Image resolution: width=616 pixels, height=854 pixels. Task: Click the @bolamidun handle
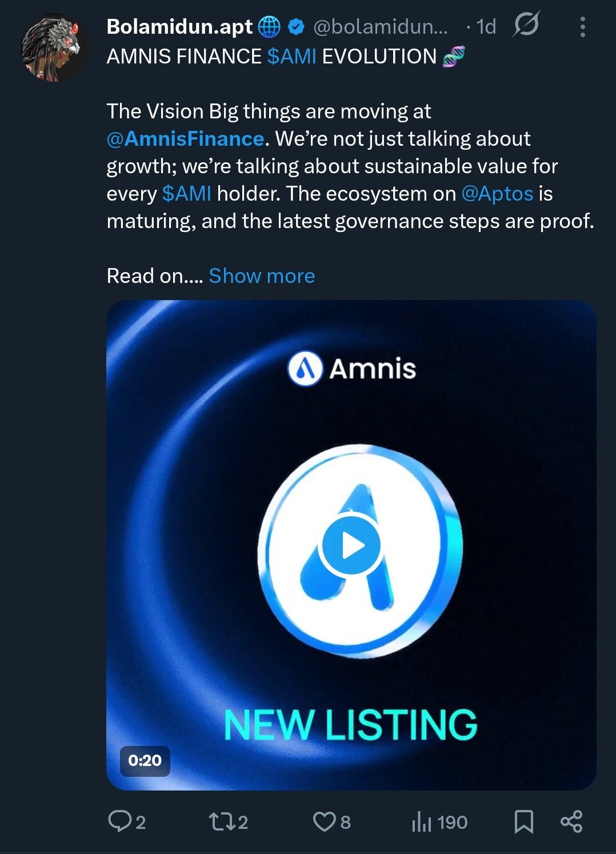click(380, 26)
